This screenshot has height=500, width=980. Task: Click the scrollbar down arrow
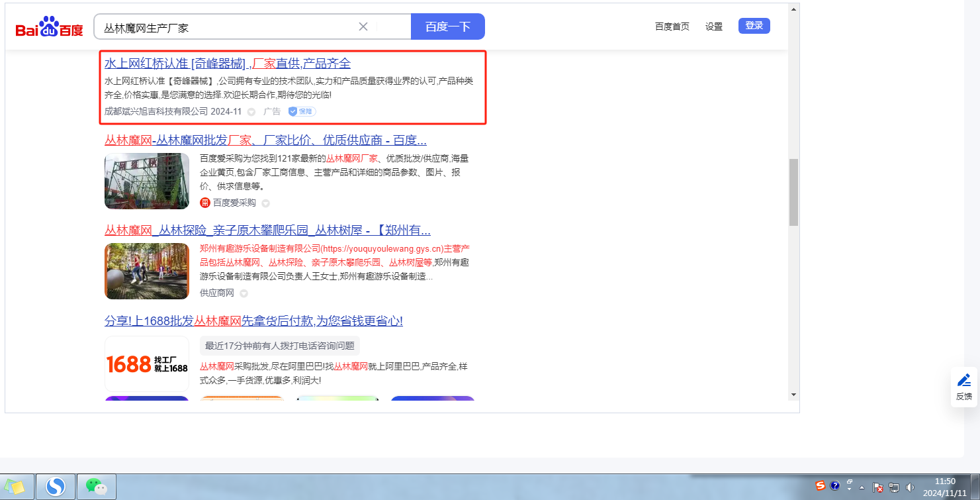[x=793, y=395]
